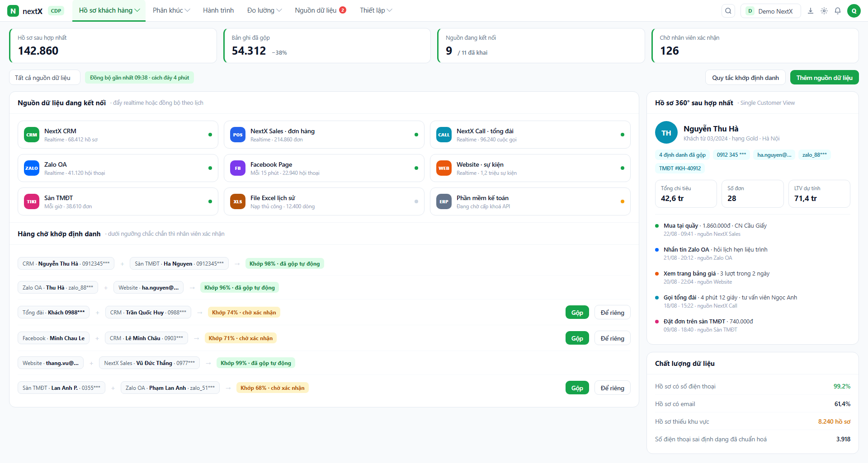
Task: Expand the Hồ sơ khách hàng menu
Action: [109, 10]
